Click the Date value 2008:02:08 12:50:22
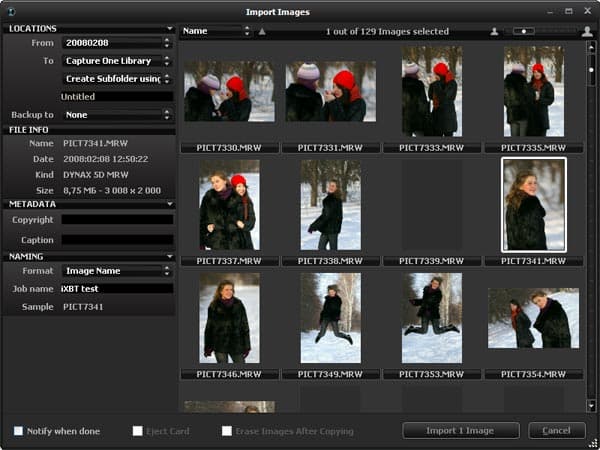 [x=106, y=159]
